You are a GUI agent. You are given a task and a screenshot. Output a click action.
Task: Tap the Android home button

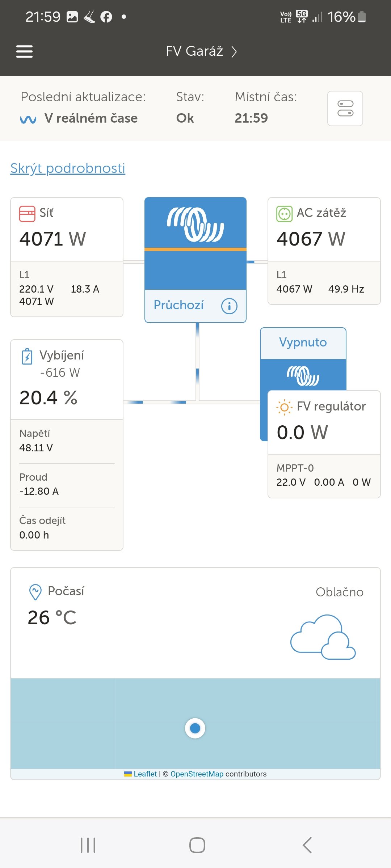197,845
